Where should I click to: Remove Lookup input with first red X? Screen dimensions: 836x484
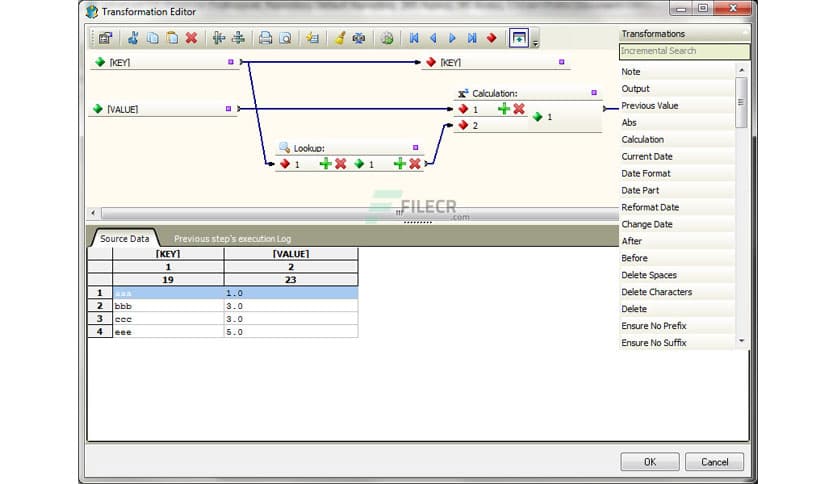pos(341,164)
